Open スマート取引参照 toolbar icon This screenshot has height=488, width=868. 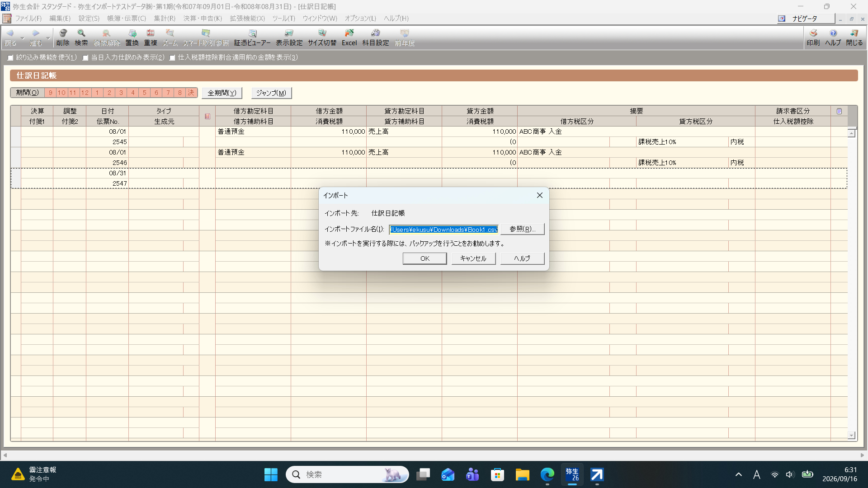pos(206,38)
